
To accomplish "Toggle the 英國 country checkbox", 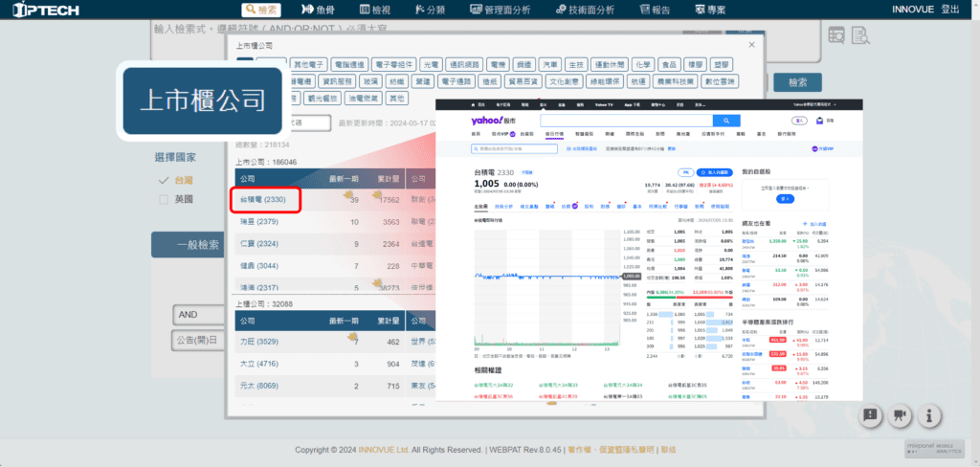I will pyautogui.click(x=164, y=199).
